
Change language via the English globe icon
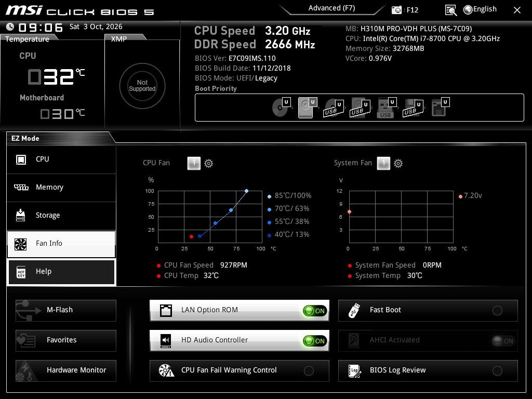pos(480,9)
